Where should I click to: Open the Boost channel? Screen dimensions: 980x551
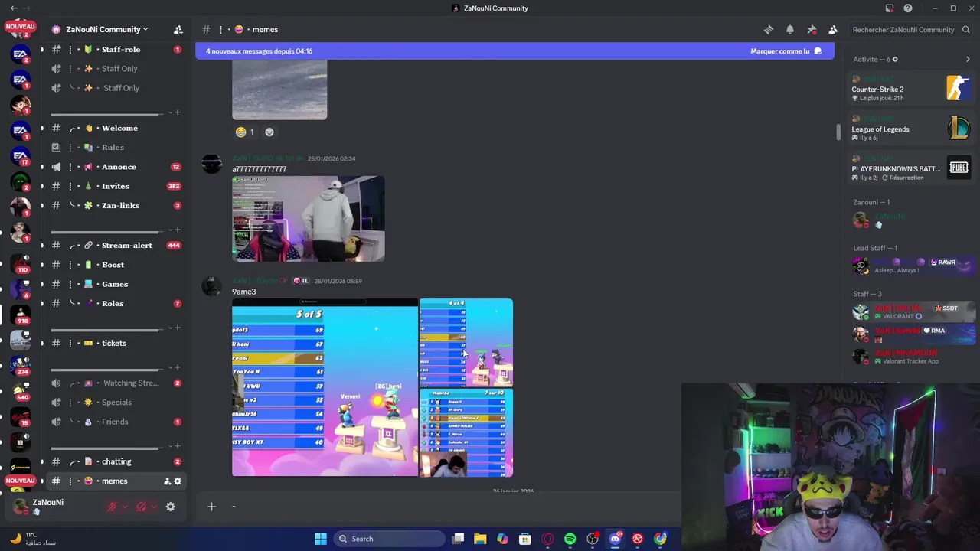coord(116,265)
